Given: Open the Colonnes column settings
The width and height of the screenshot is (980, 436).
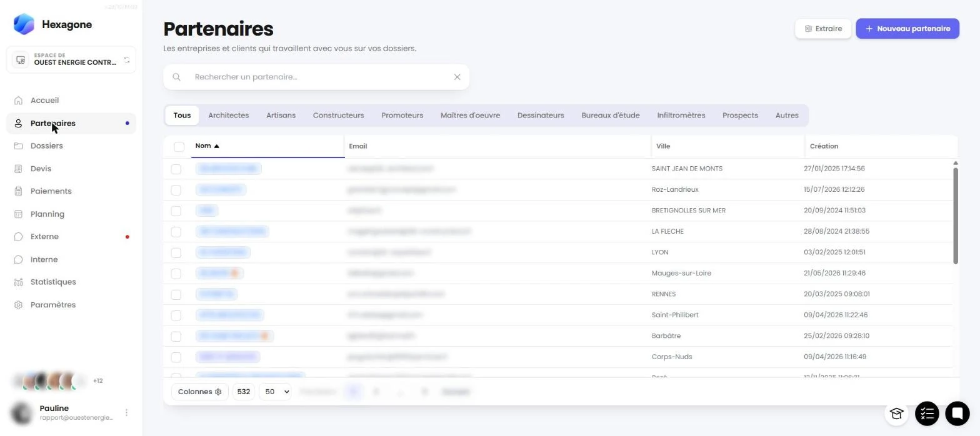Looking at the screenshot, I should click(x=199, y=392).
